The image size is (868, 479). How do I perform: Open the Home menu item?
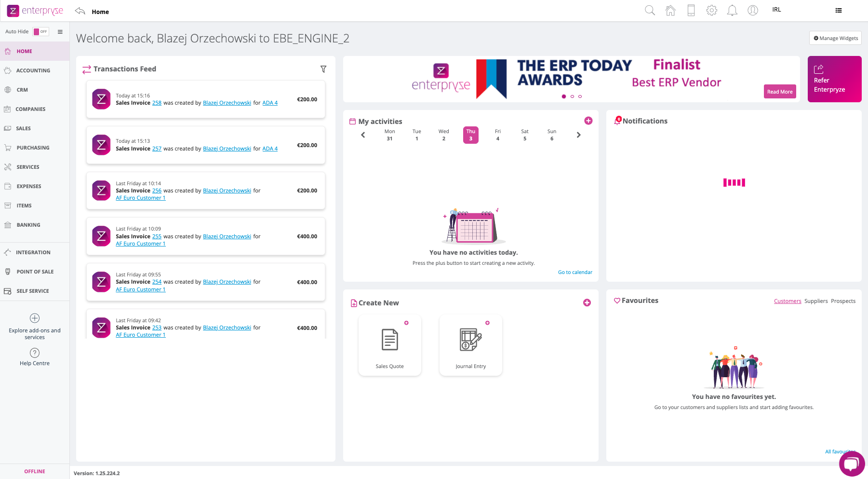coord(35,51)
